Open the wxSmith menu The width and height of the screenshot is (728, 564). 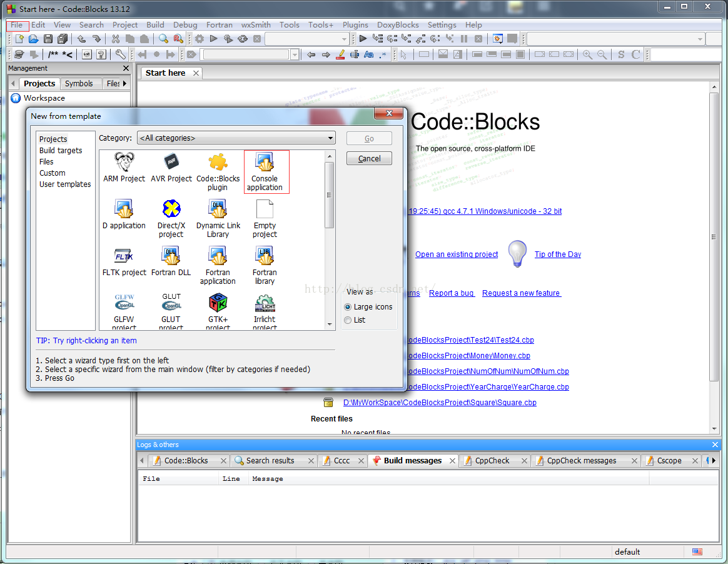(256, 25)
